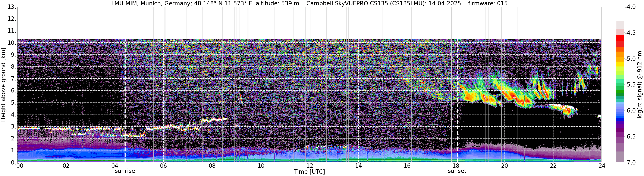Click the plot title text 'LMU-MIM, Munich, Germany'

coord(152,3)
